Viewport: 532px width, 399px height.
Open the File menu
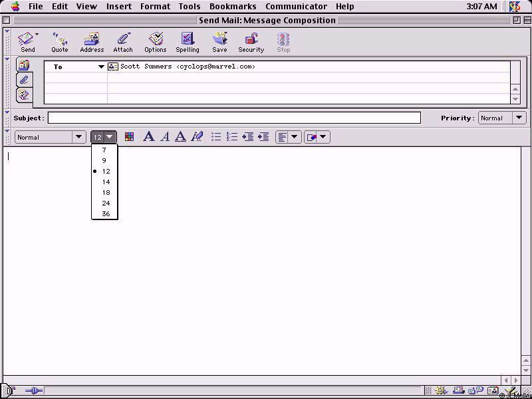click(x=36, y=7)
